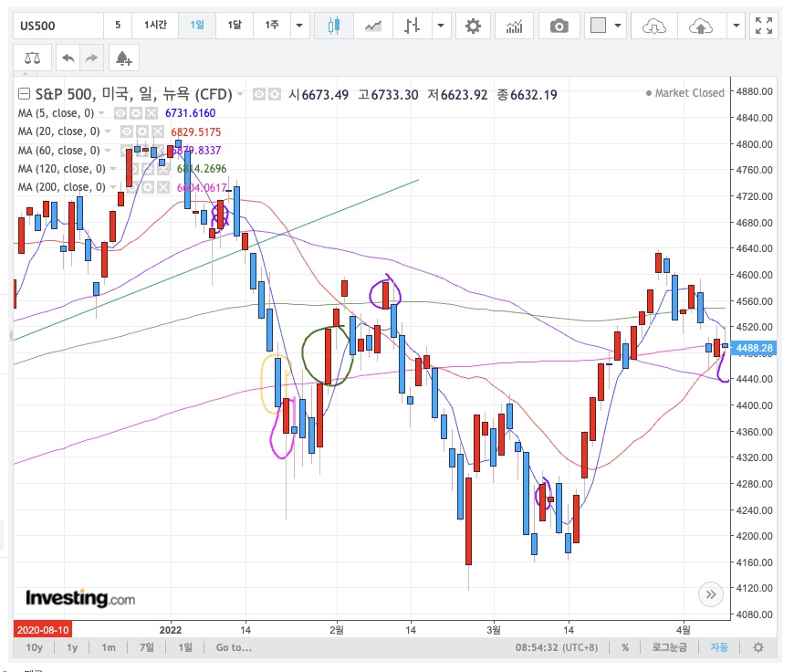
Task: Click the US500 symbol input field
Action: tap(58, 26)
